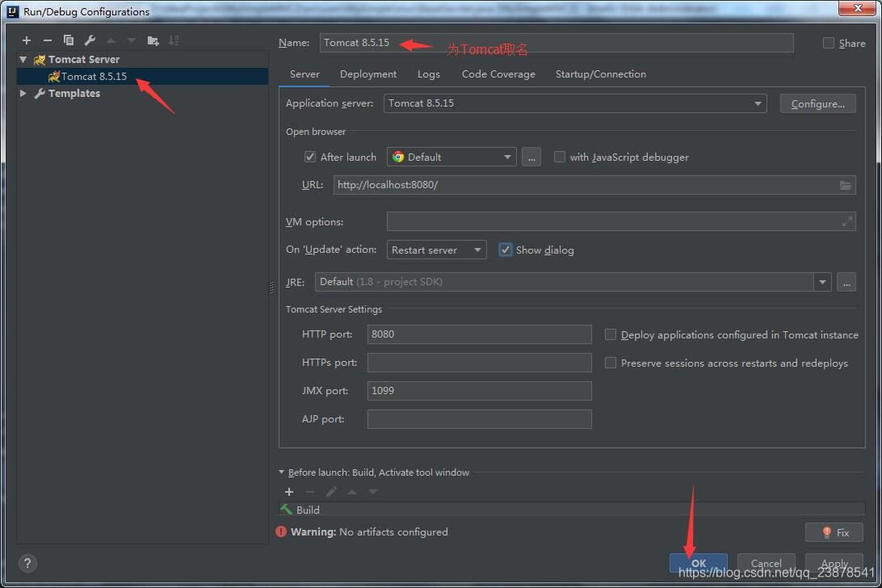Expand the Templates tree node
This screenshot has height=588, width=882.
[23, 93]
